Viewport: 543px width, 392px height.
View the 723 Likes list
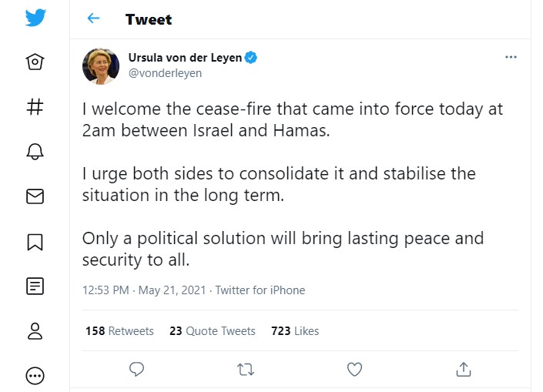coord(295,331)
